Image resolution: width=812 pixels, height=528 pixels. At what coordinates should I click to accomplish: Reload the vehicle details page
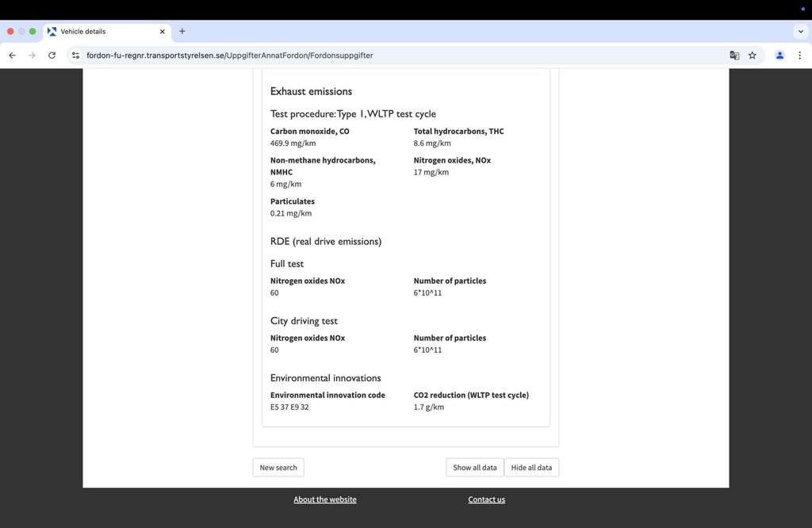click(x=52, y=55)
